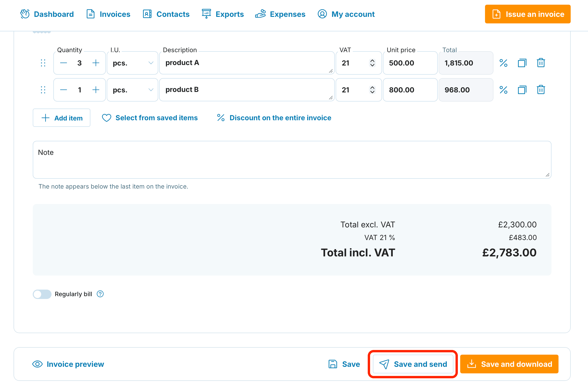Click Save and download
This screenshot has width=588, height=386.
coord(509,364)
